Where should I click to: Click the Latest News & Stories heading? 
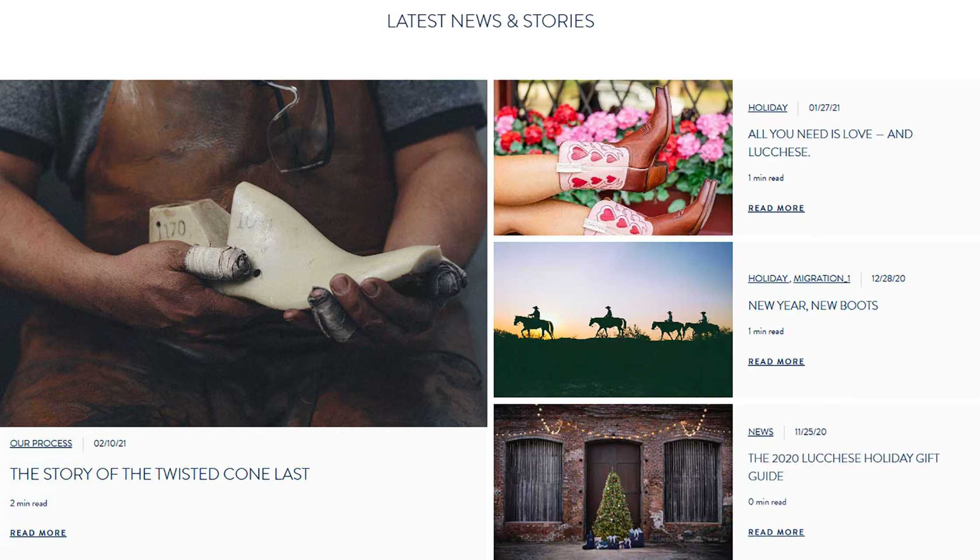click(490, 21)
